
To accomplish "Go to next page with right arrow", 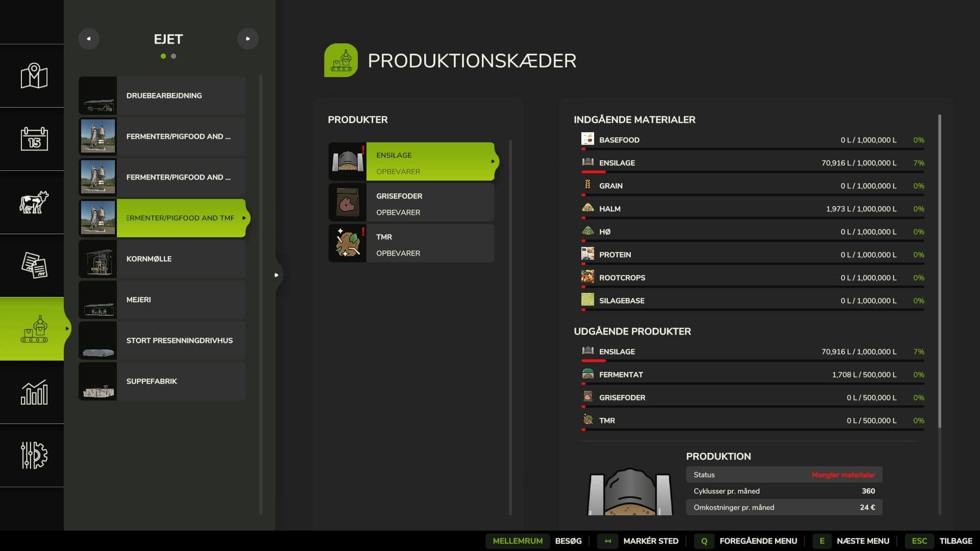I will pos(248,39).
